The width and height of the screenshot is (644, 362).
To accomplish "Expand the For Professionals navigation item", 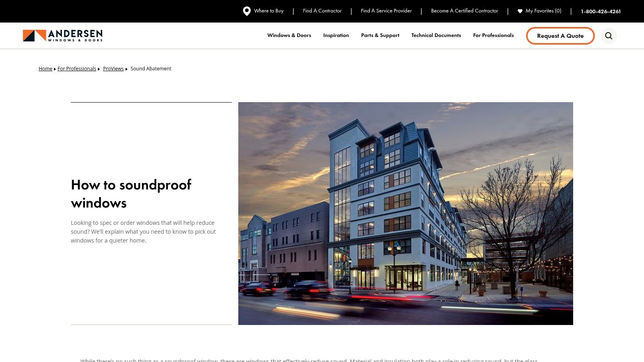I will (x=493, y=35).
